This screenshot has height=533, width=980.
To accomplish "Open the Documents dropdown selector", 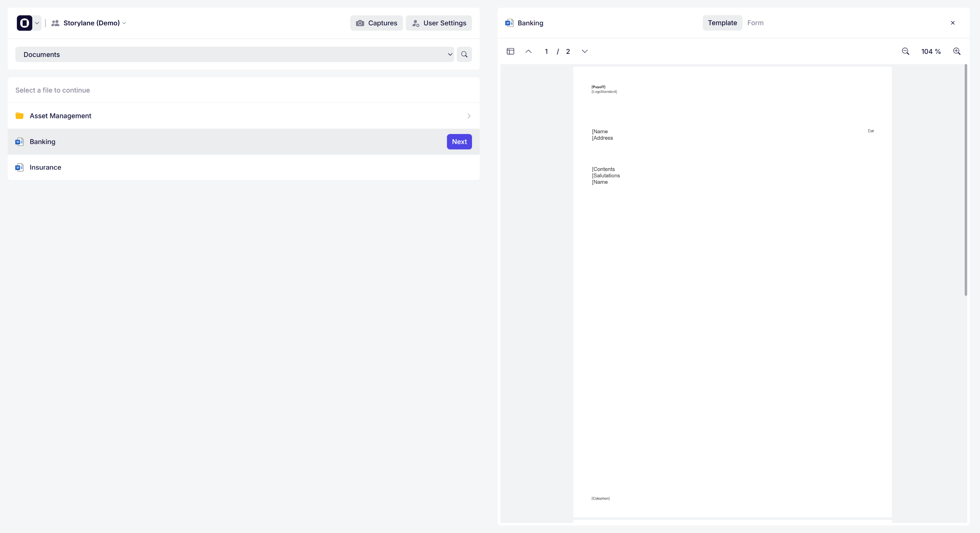I will click(234, 54).
